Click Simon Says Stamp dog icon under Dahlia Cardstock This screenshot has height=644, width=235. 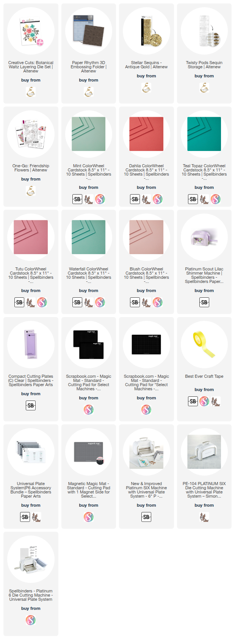(x=146, y=199)
